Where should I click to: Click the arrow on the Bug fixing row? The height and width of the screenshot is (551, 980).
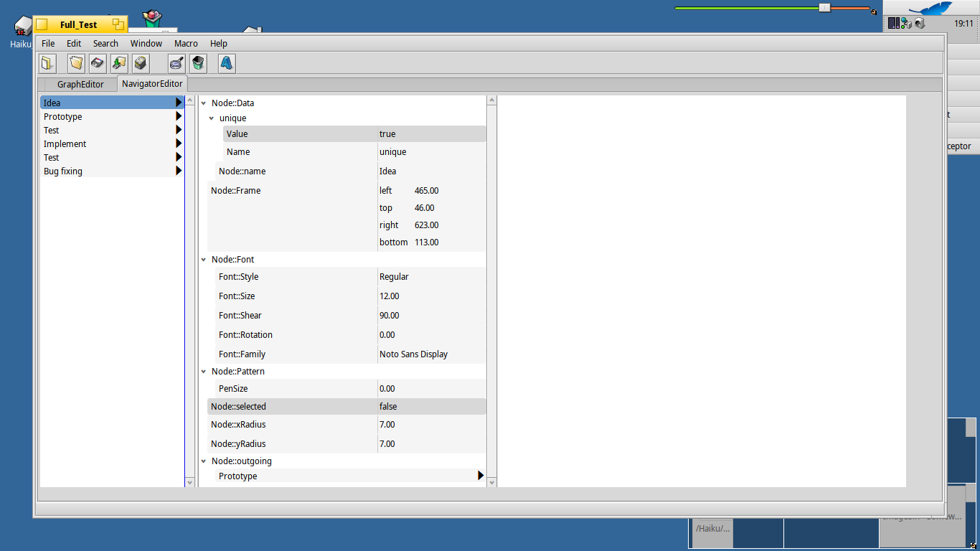pyautogui.click(x=179, y=171)
